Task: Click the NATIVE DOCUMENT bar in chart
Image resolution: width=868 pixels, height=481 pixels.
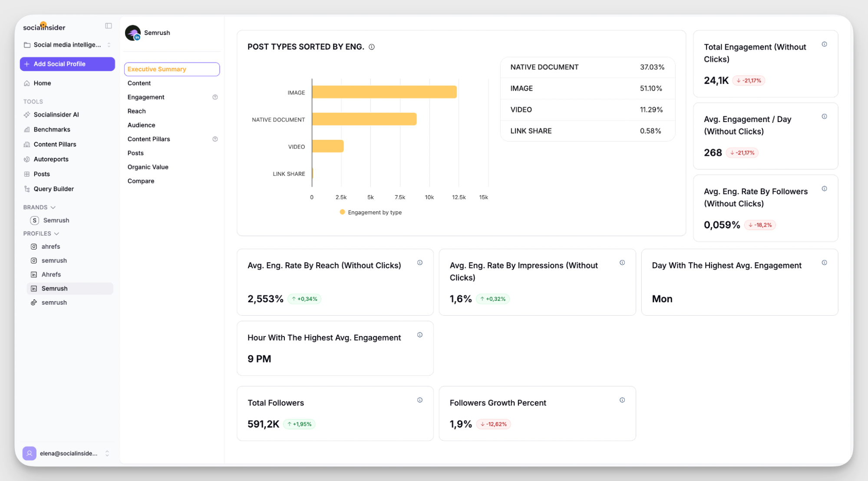Action: 364,119
